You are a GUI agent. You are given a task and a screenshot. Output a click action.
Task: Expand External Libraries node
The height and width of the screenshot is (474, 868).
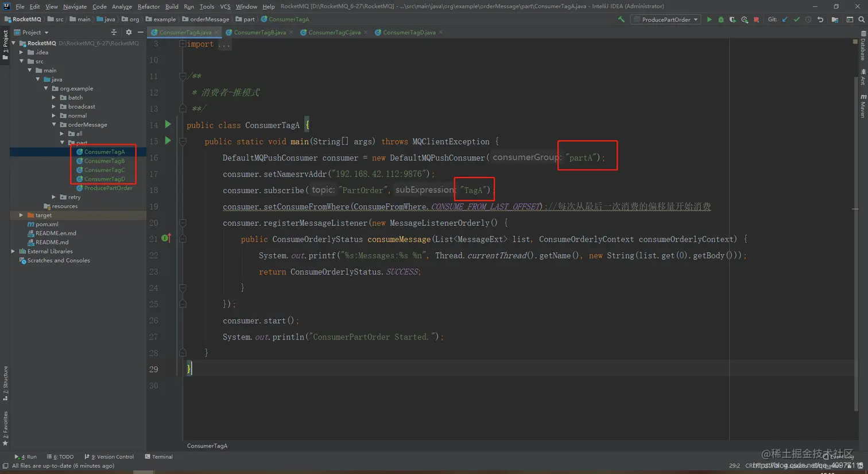13,251
